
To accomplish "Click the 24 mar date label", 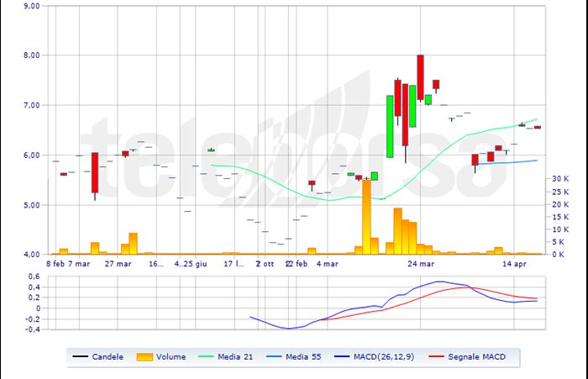I will tap(420, 263).
